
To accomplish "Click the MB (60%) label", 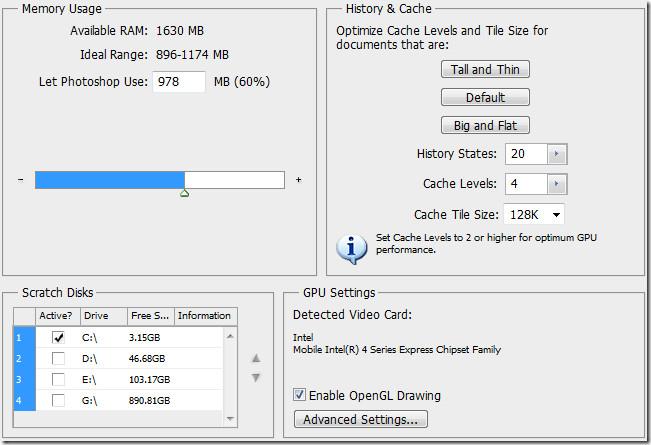I will (x=242, y=81).
